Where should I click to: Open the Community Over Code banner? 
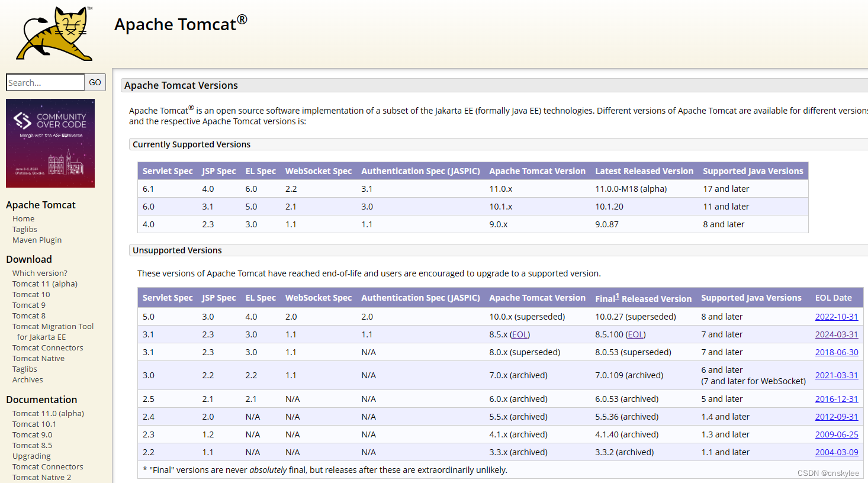[x=50, y=143]
